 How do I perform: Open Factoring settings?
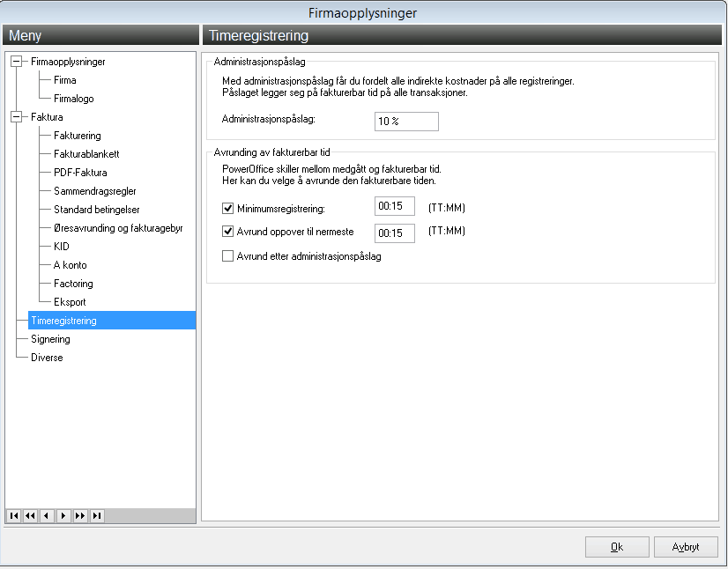pyautogui.click(x=73, y=284)
